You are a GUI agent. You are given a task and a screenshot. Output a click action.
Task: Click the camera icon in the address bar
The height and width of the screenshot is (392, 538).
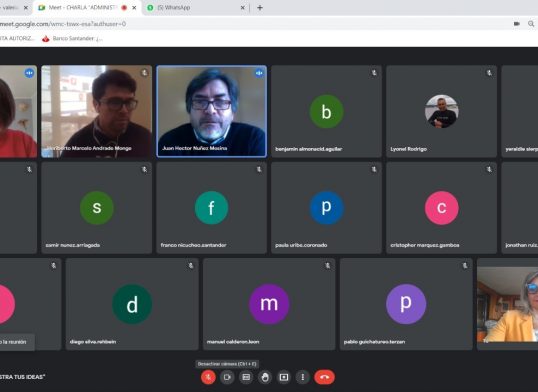[x=516, y=24]
